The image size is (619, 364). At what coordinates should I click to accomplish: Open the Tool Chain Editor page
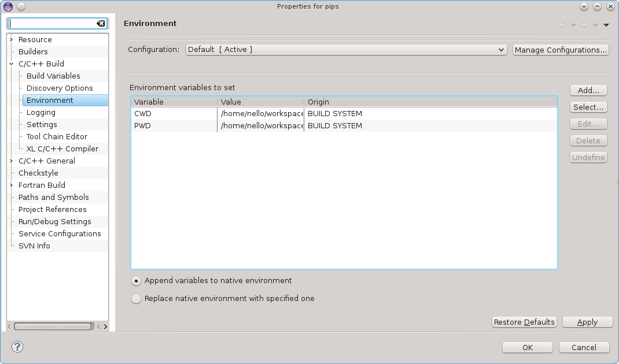click(57, 137)
